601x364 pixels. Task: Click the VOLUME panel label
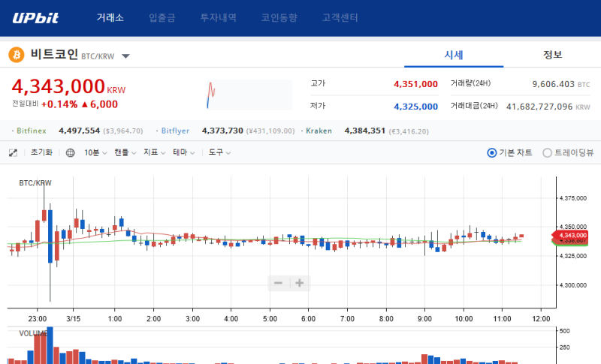pyautogui.click(x=33, y=334)
